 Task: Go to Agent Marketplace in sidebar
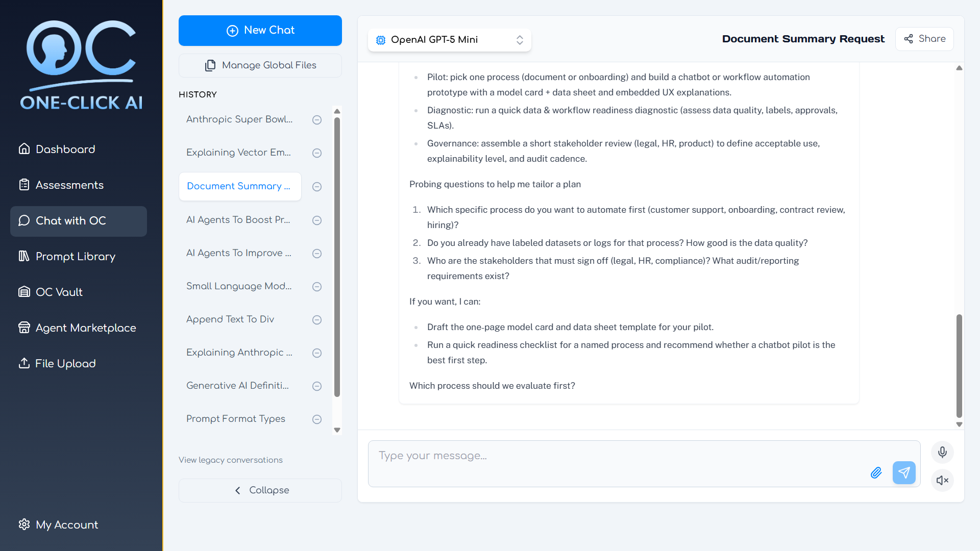86,328
